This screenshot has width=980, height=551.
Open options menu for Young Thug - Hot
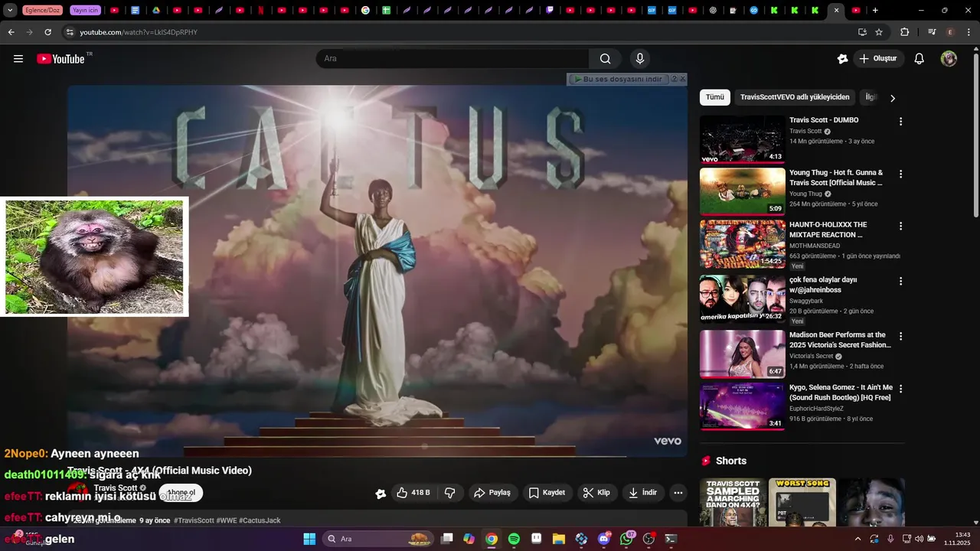point(900,174)
